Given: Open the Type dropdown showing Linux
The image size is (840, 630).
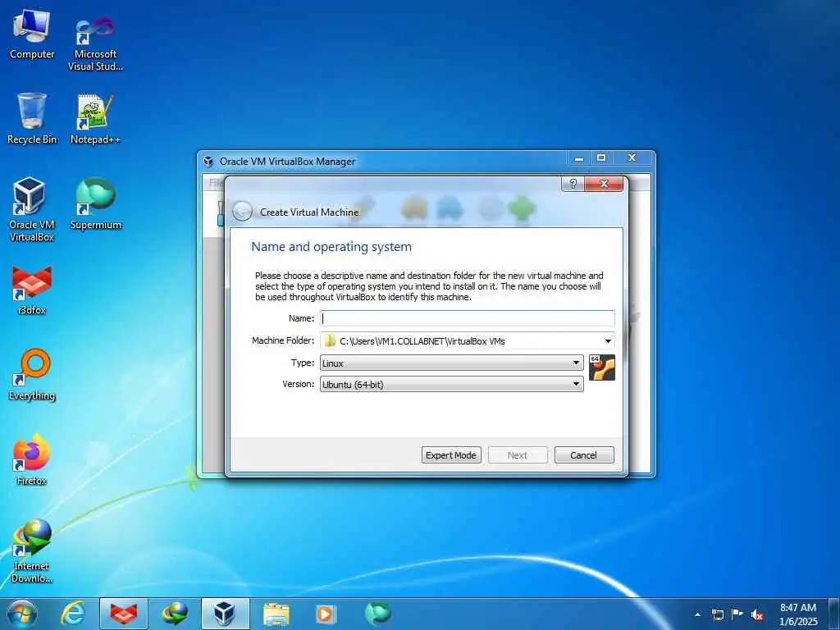Looking at the screenshot, I should tap(452, 363).
